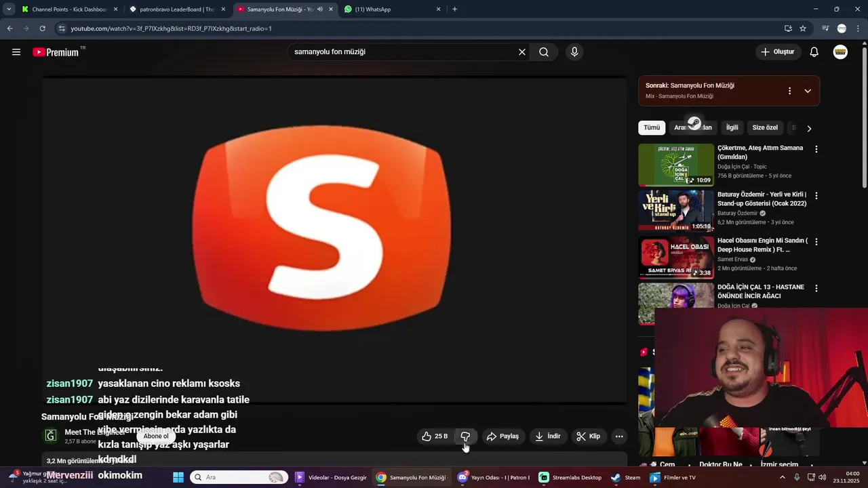Open more actions three-dot menu under video
The width and height of the screenshot is (868, 488).
pos(619,436)
